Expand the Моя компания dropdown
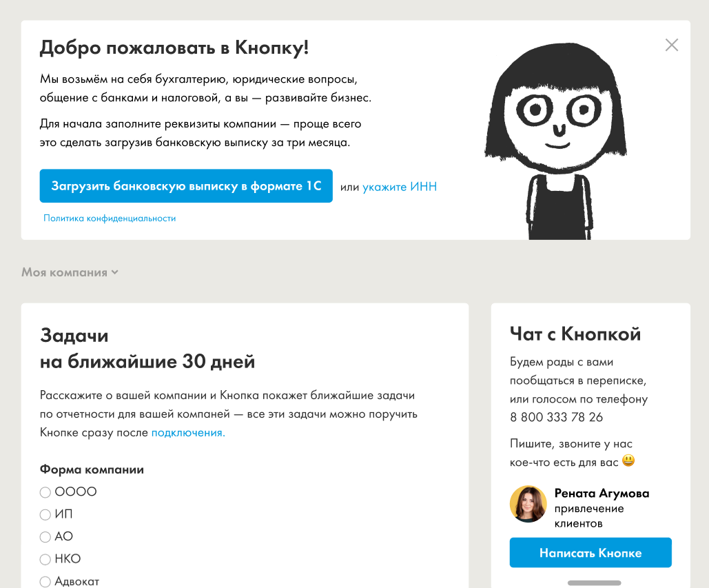 (70, 272)
